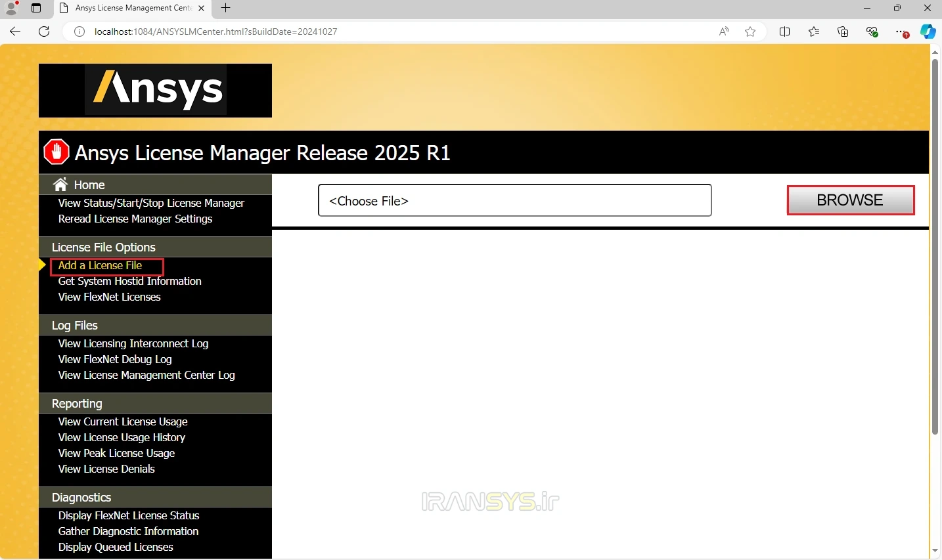Open View Peak License Usage
This screenshot has height=560, width=942.
116,453
